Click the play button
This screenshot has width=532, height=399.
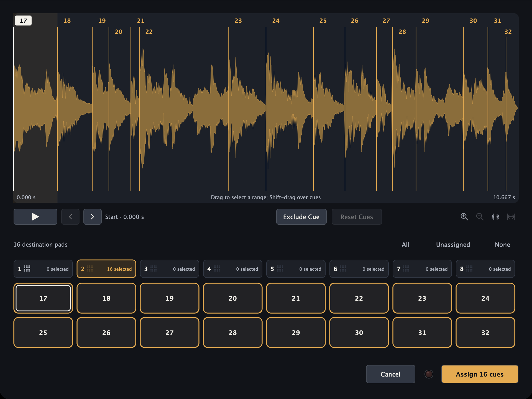point(35,217)
